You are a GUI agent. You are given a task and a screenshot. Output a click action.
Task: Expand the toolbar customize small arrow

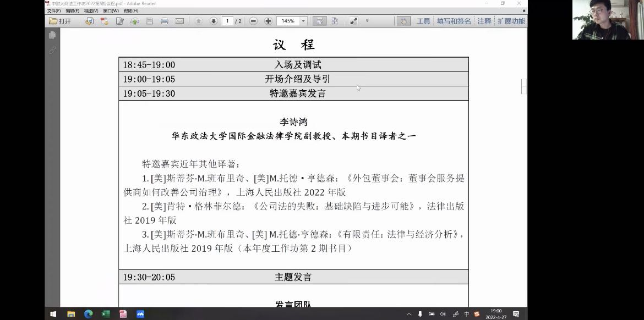(367, 21)
